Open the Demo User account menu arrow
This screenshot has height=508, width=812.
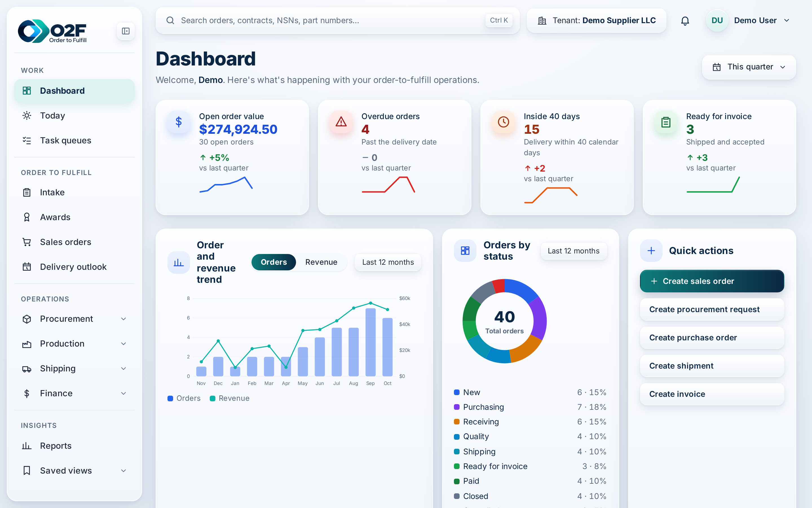pos(787,21)
